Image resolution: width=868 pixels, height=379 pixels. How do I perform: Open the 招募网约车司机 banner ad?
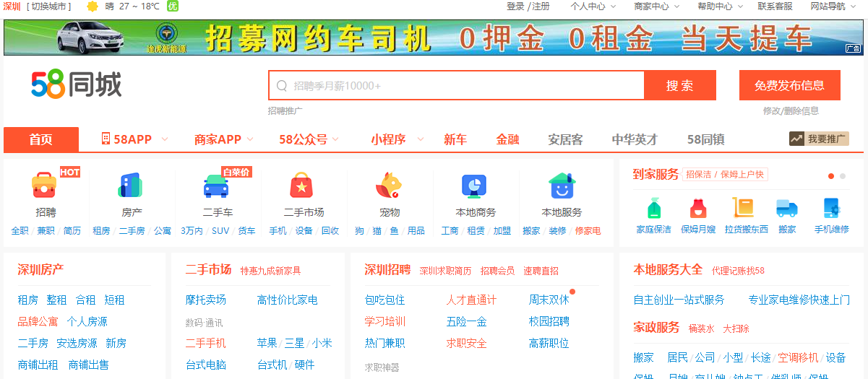(x=433, y=38)
